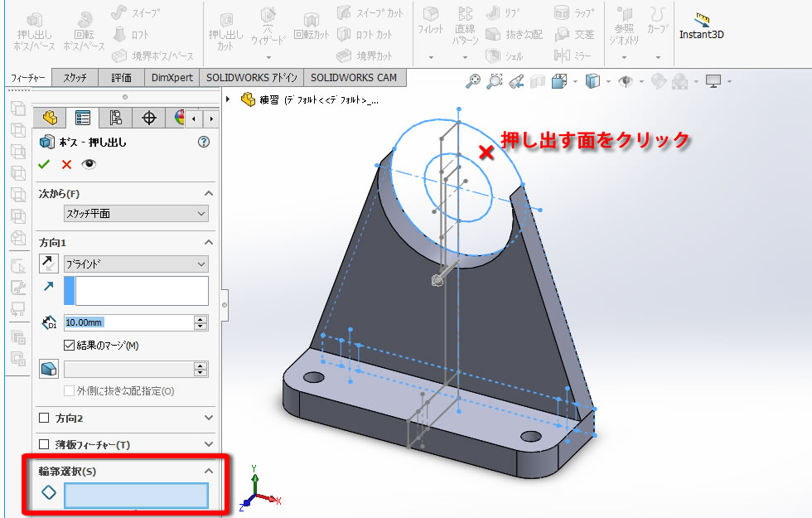
Task: Open DimXpertManager crosshair tab icon
Action: 149,118
